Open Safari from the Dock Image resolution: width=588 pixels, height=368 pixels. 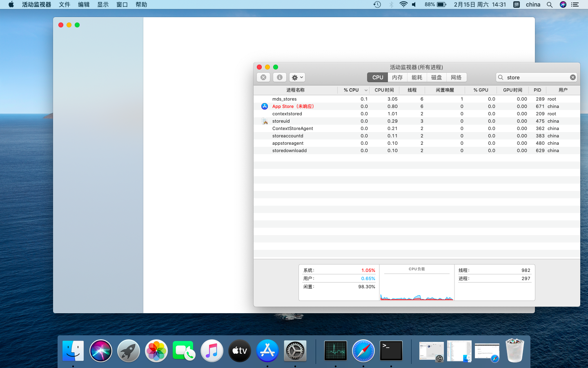pyautogui.click(x=363, y=351)
